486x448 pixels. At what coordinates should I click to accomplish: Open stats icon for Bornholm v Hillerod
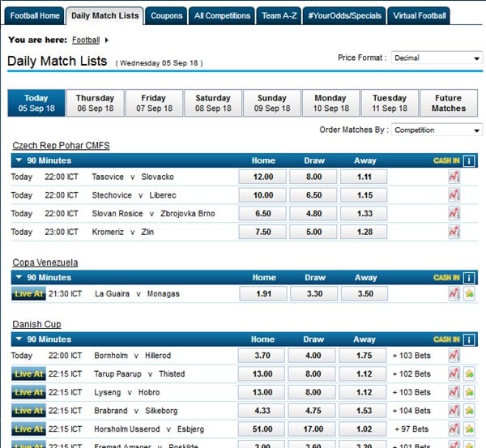tap(454, 356)
